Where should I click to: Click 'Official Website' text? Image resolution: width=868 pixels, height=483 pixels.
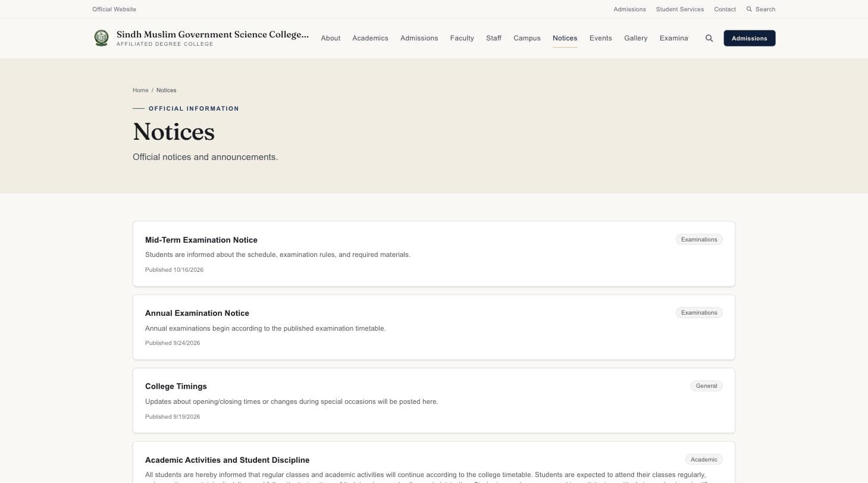click(x=114, y=9)
